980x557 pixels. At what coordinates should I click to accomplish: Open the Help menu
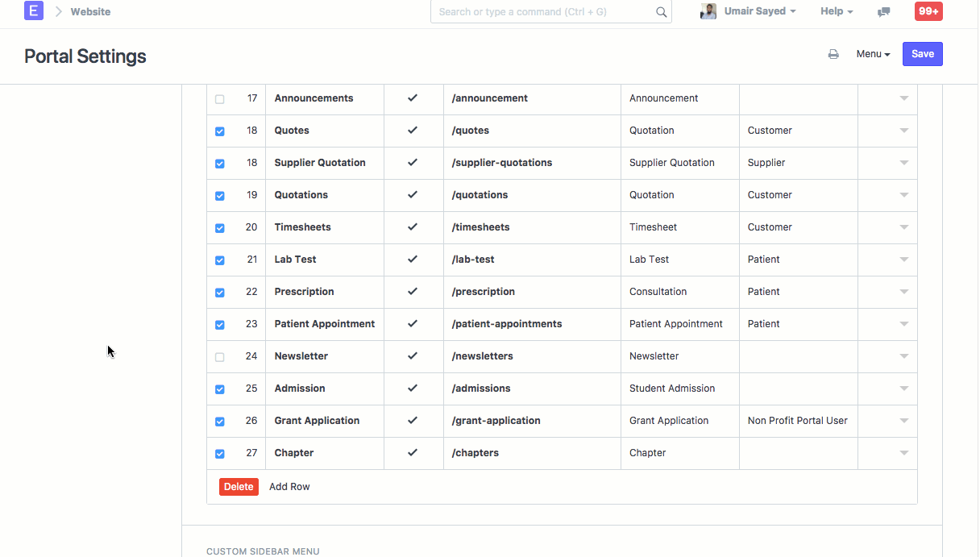coord(837,11)
